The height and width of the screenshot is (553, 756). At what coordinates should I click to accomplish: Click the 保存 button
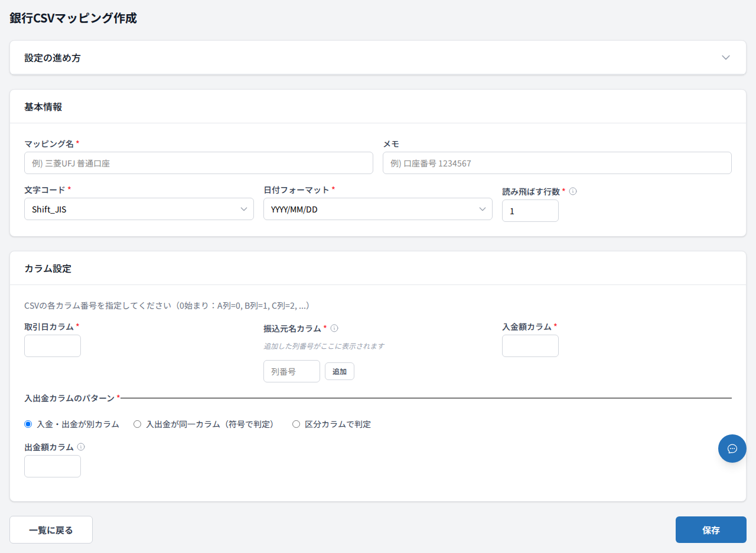(711, 530)
